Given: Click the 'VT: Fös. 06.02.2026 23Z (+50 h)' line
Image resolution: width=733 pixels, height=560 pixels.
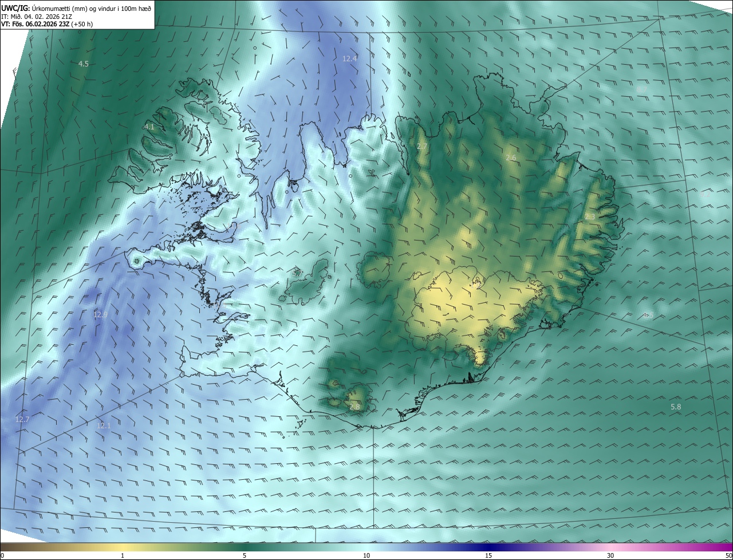Looking at the screenshot, I should point(48,24).
